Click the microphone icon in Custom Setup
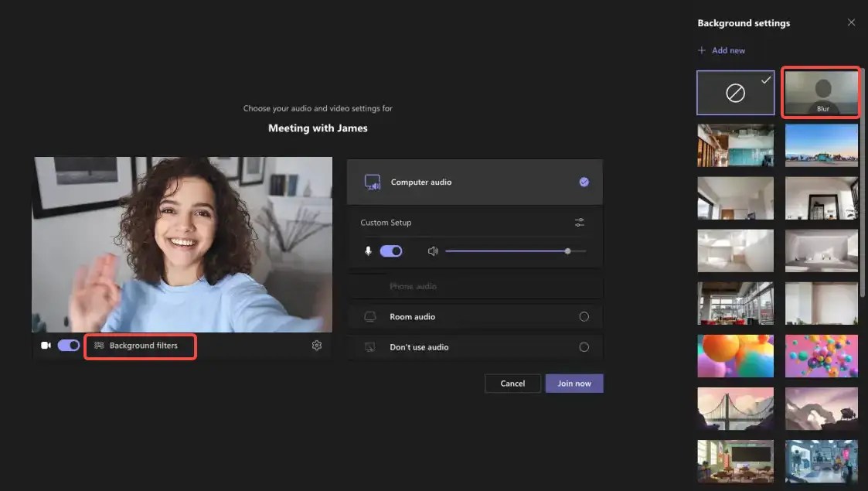This screenshot has height=491, width=868. click(368, 251)
